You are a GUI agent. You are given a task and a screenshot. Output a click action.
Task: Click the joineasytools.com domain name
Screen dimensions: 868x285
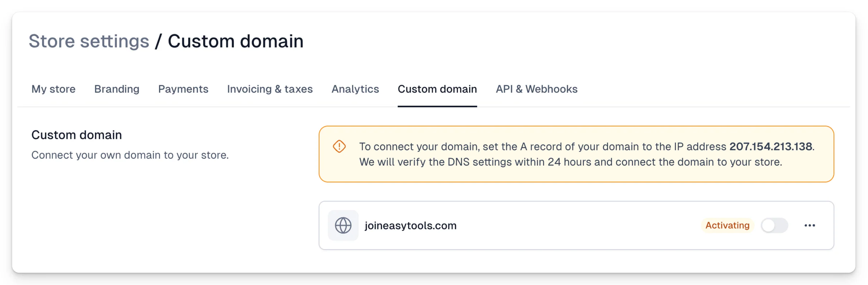point(410,226)
